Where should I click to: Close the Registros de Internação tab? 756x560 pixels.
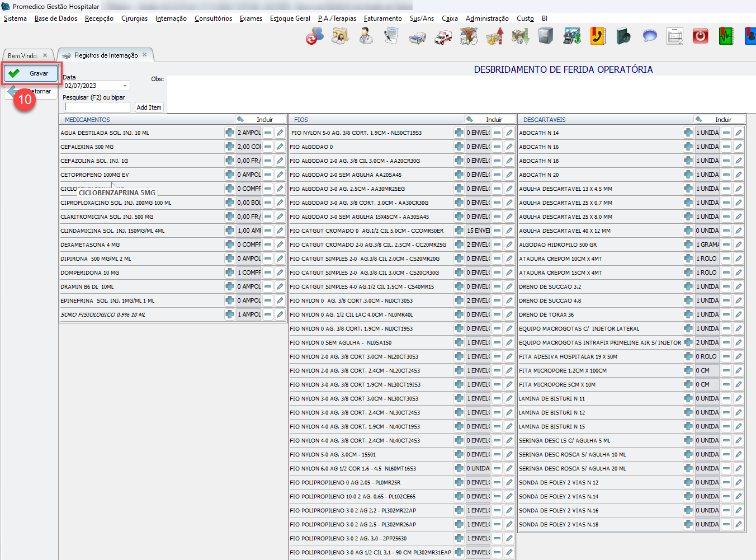click(144, 55)
